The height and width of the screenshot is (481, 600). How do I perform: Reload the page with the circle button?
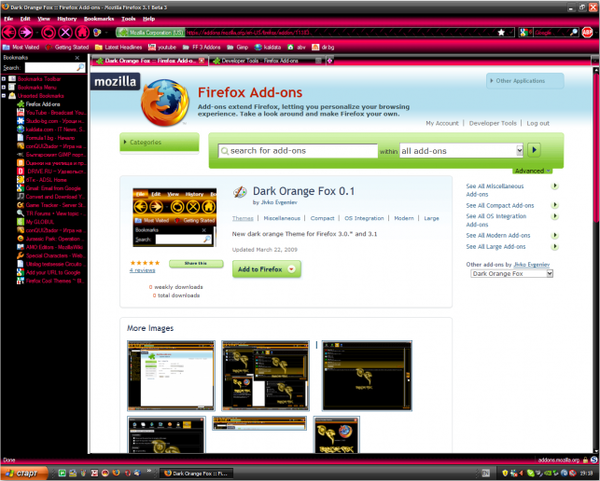(48, 33)
